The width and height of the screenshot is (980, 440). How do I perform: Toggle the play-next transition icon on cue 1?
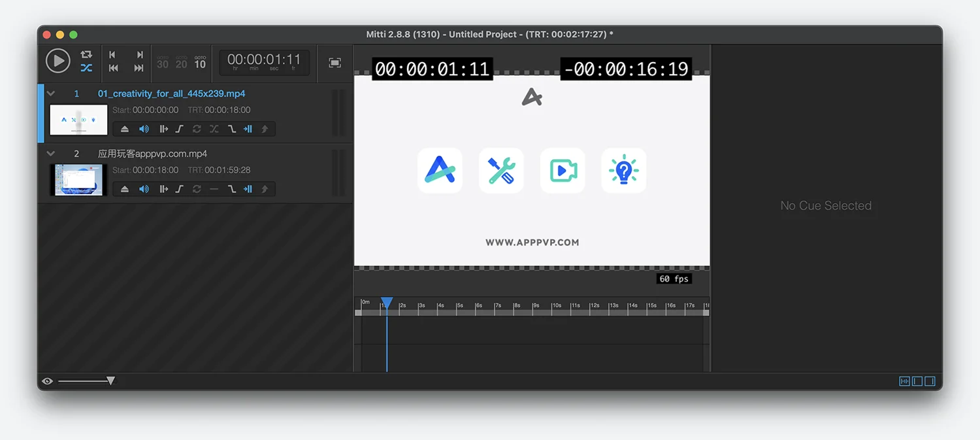click(163, 129)
